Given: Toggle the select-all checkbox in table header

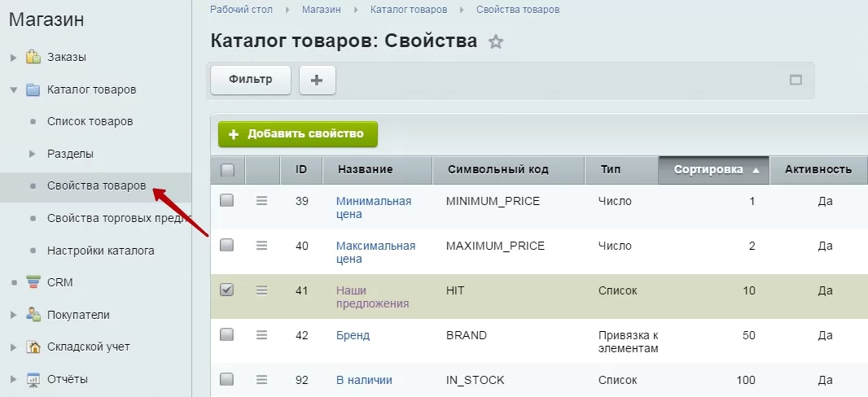Looking at the screenshot, I should (227, 170).
